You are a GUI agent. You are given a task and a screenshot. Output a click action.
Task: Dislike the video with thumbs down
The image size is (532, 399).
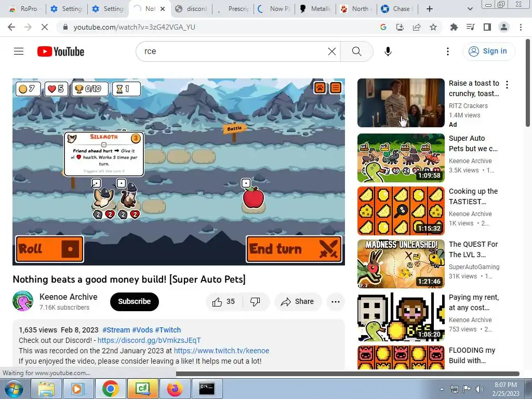[x=255, y=302]
